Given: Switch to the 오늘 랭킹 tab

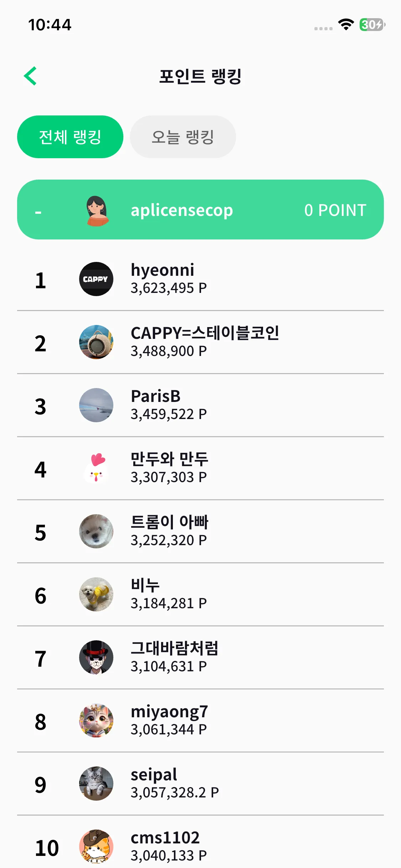Looking at the screenshot, I should [183, 137].
